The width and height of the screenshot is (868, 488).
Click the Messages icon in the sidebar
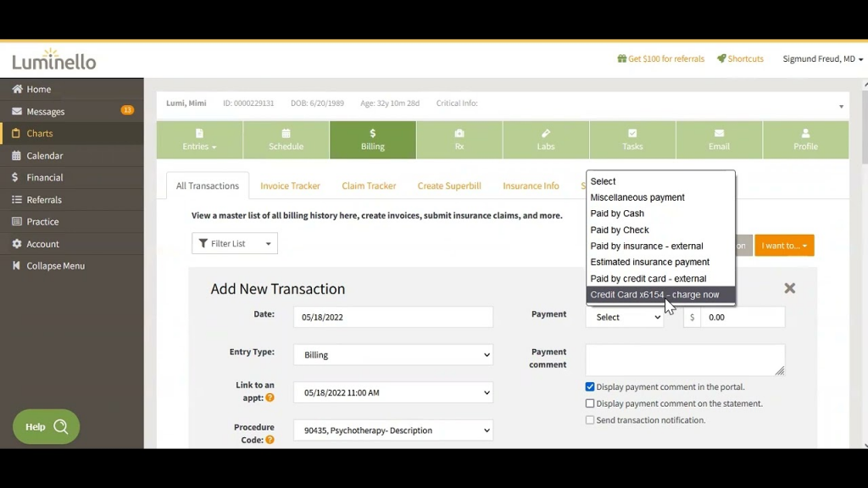tap(42, 111)
